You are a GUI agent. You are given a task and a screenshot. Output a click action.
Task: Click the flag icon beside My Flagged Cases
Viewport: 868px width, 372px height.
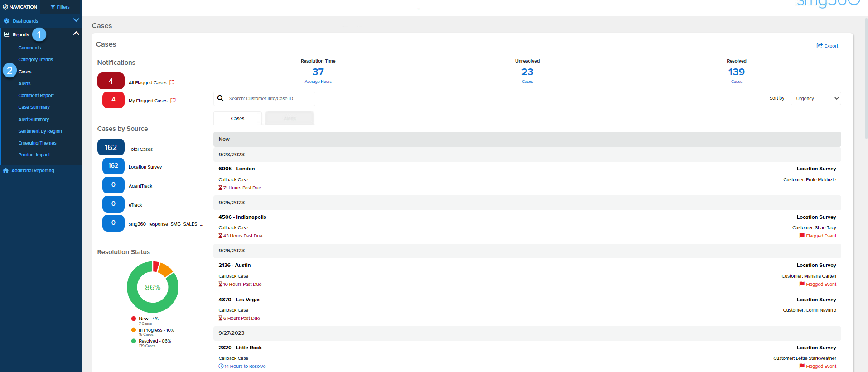tap(173, 101)
